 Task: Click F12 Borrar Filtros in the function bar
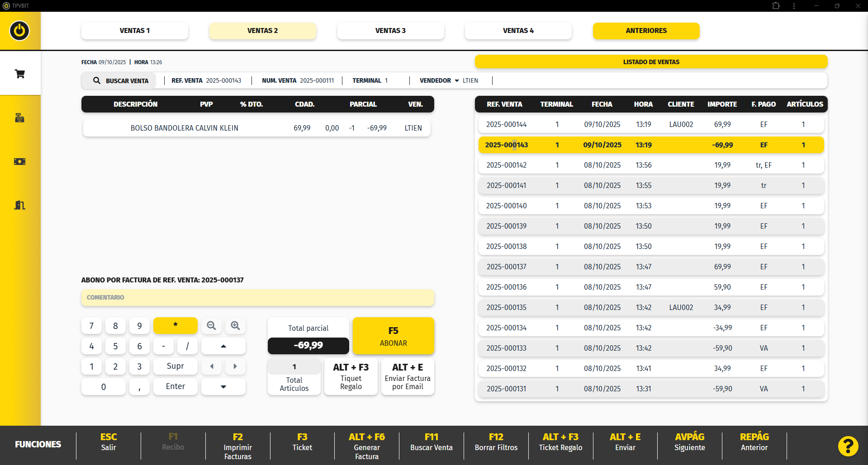(496, 442)
